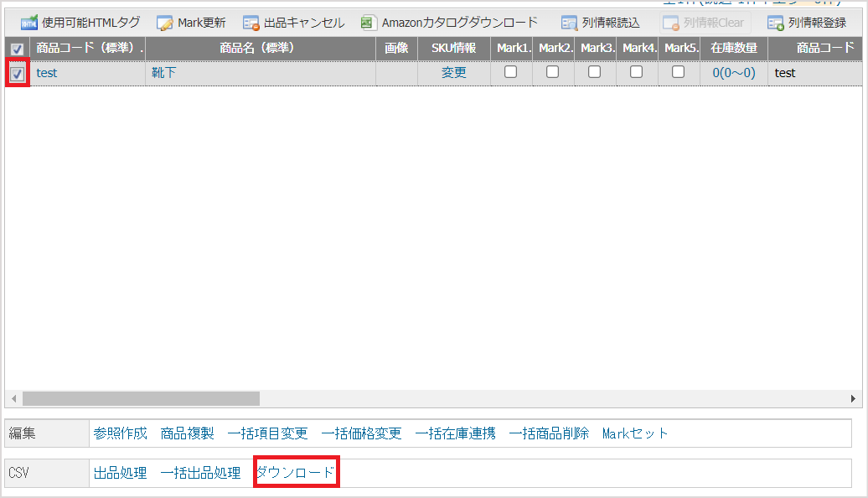Click the 使用可能HTMLタグ HTML icon

pos(28,23)
